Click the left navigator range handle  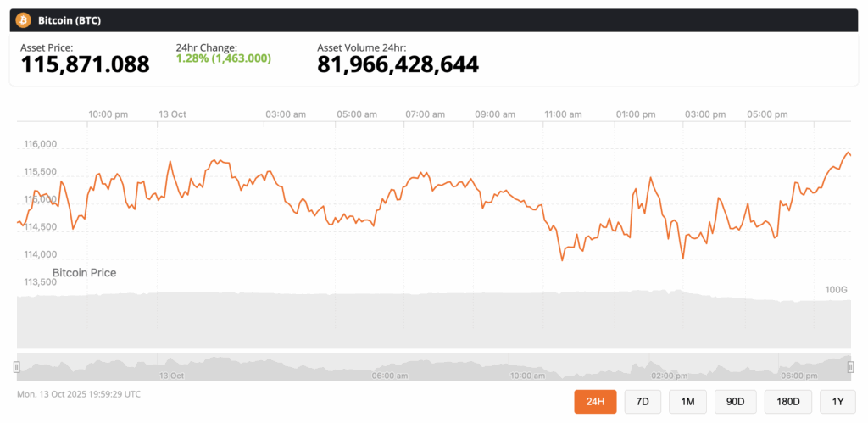click(x=17, y=367)
